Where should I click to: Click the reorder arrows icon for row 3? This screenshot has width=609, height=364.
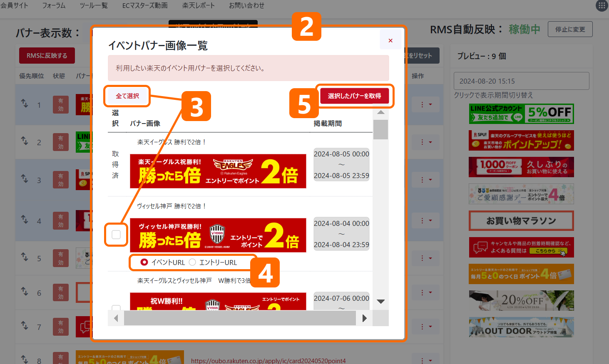click(25, 178)
